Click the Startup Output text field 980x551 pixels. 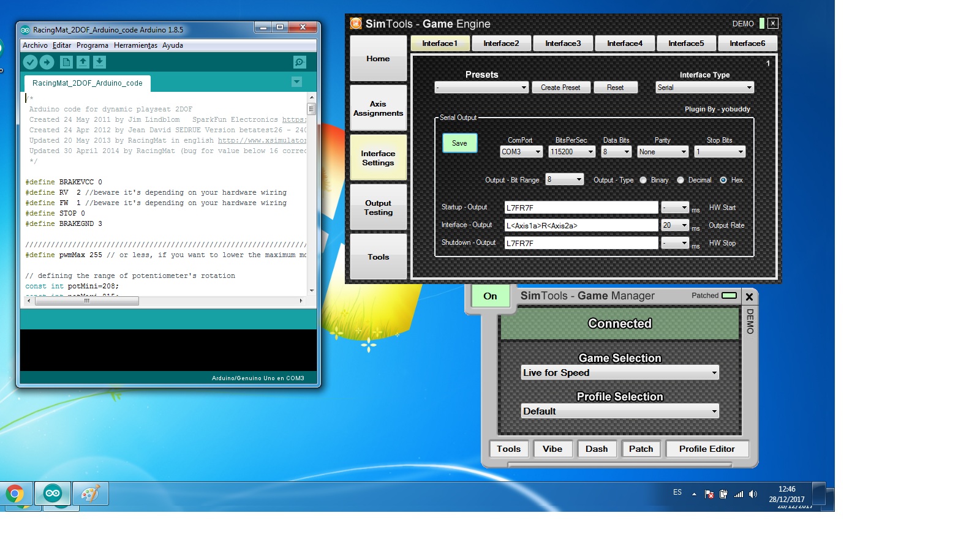(x=581, y=208)
